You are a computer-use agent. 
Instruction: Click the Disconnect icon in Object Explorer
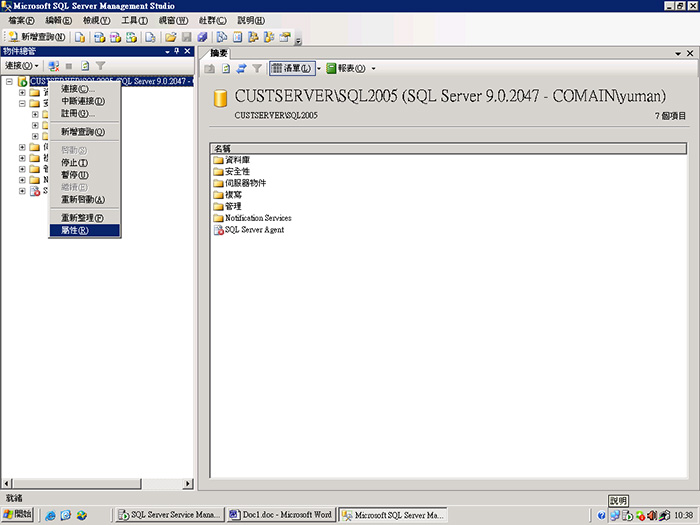[x=54, y=66]
